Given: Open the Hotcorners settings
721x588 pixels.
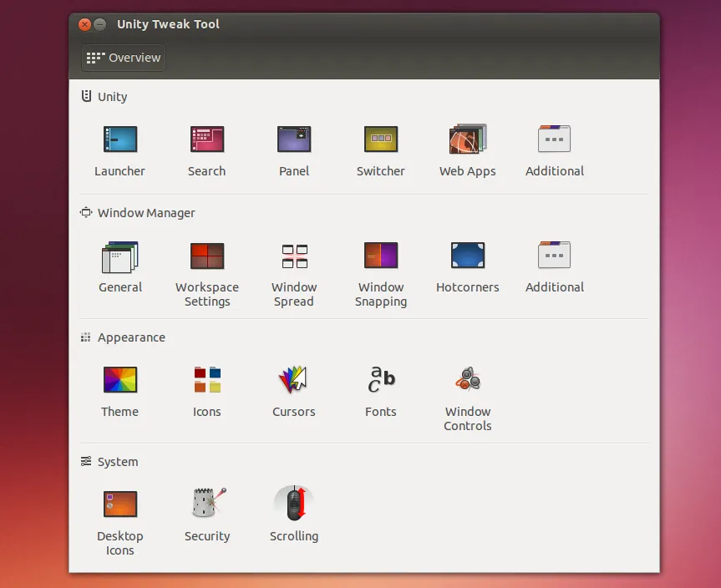Looking at the screenshot, I should click(467, 256).
